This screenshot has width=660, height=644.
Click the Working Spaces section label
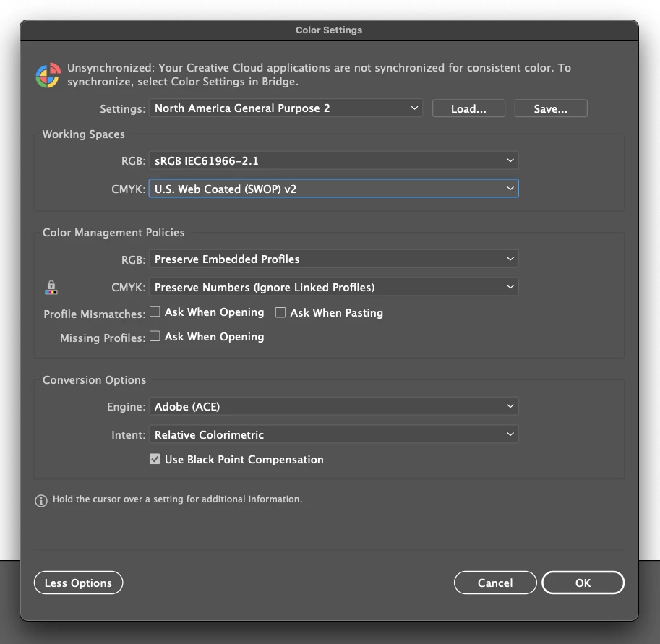coord(84,134)
